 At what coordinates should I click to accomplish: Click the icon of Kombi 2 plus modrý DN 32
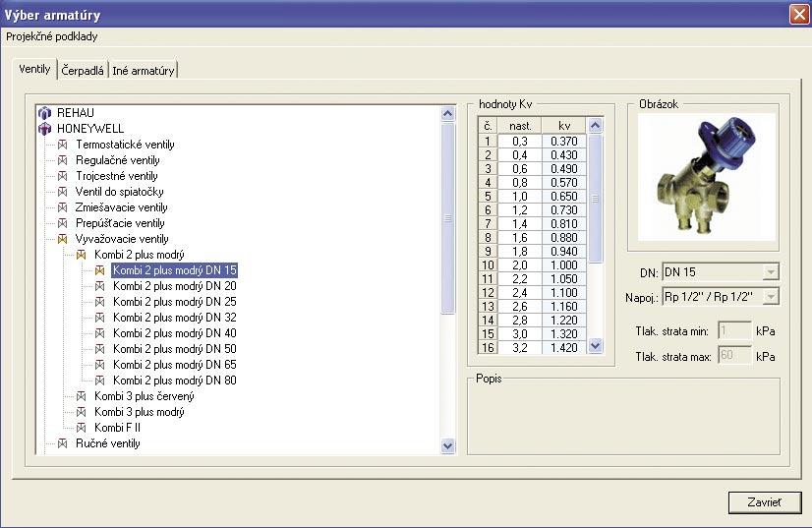(x=100, y=318)
